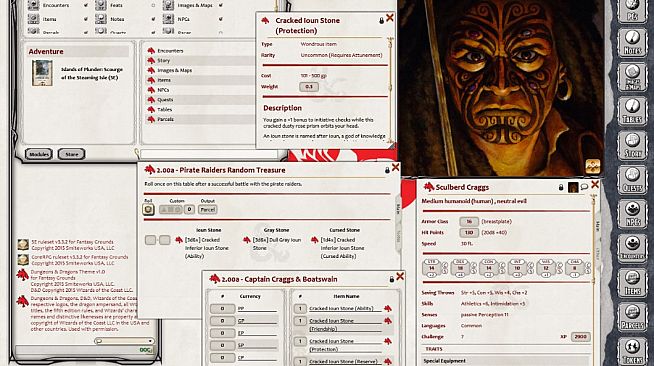
Task: Toggle the NPCs checkbox in library
Action: coord(221,19)
